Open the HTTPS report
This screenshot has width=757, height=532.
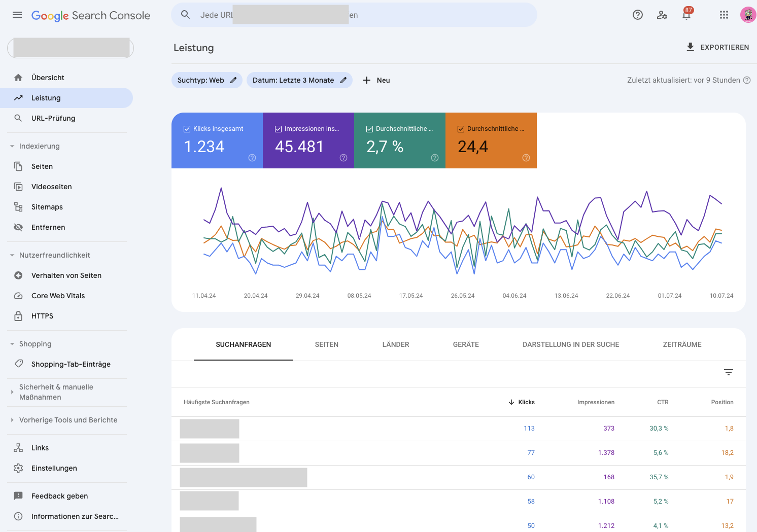42,315
